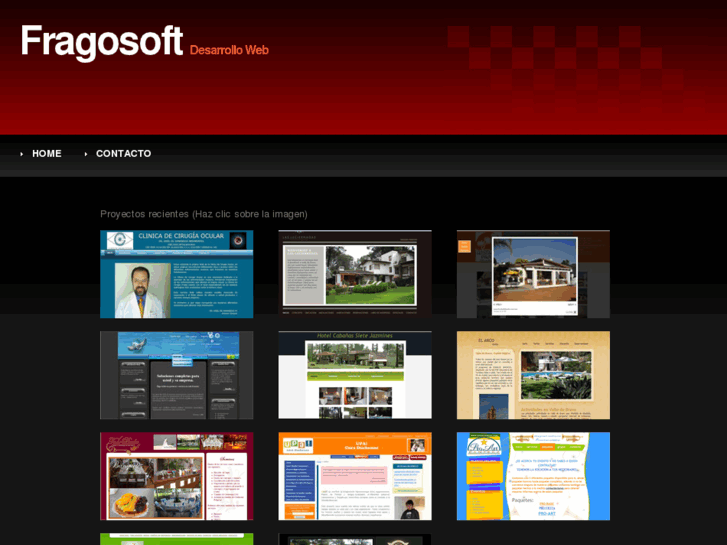Open the white house garden project thumbnail
Image resolution: width=727 pixels, height=545 pixels.
coord(355,274)
